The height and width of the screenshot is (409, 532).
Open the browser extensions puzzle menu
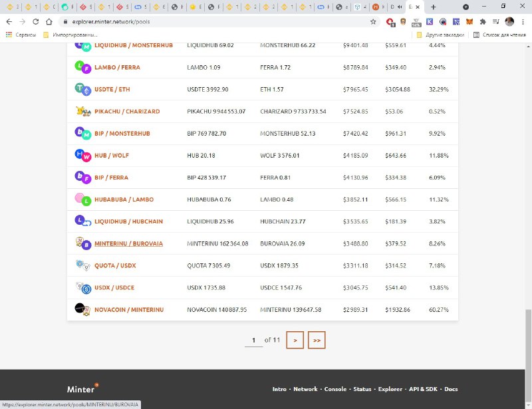(483, 21)
